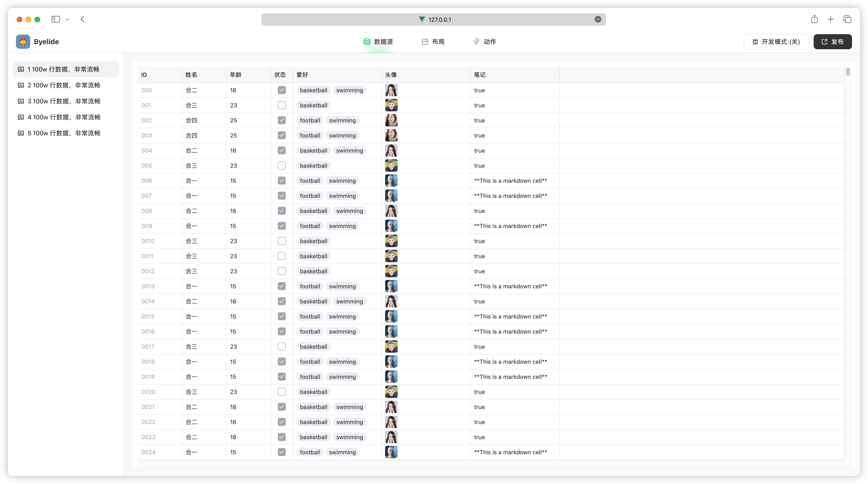This screenshot has height=484, width=868.
Task: Click avatar thumbnail in row 006
Action: pyautogui.click(x=391, y=181)
